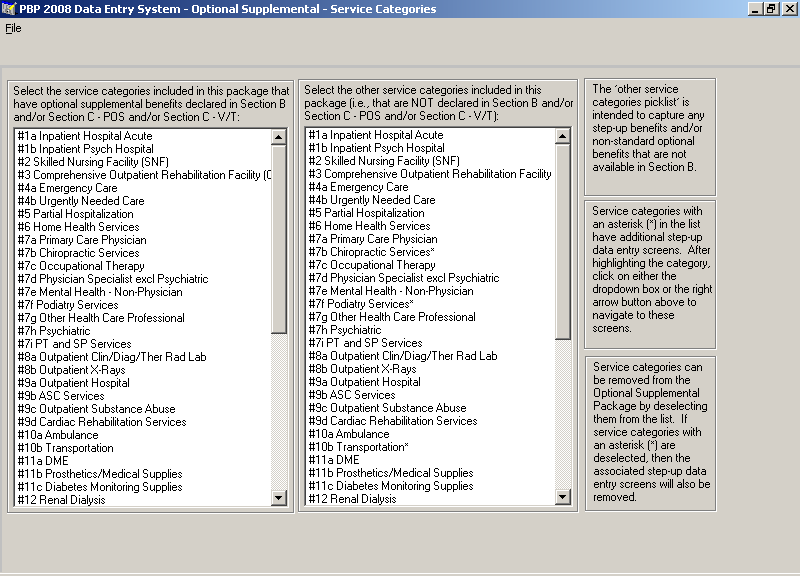Viewport: 800px width, 576px height.
Task: Click the down arrow of left list scrollbar
Action: 279,498
